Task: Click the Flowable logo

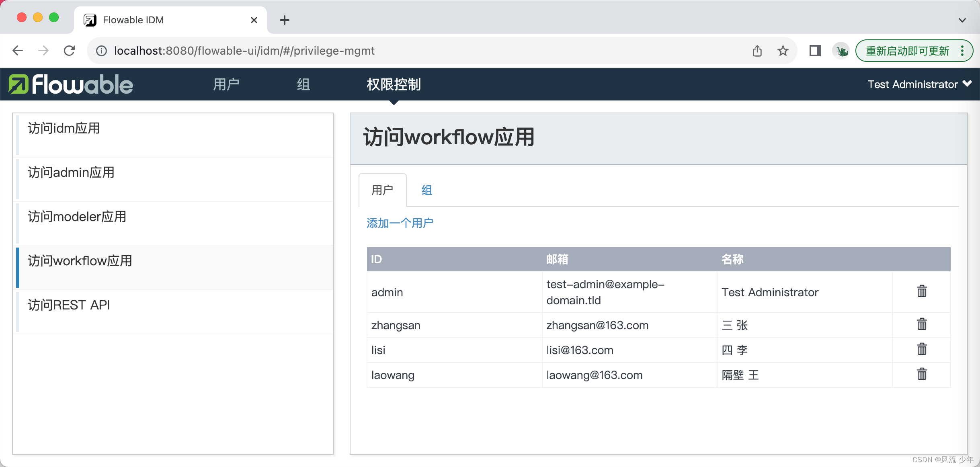Action: tap(71, 84)
